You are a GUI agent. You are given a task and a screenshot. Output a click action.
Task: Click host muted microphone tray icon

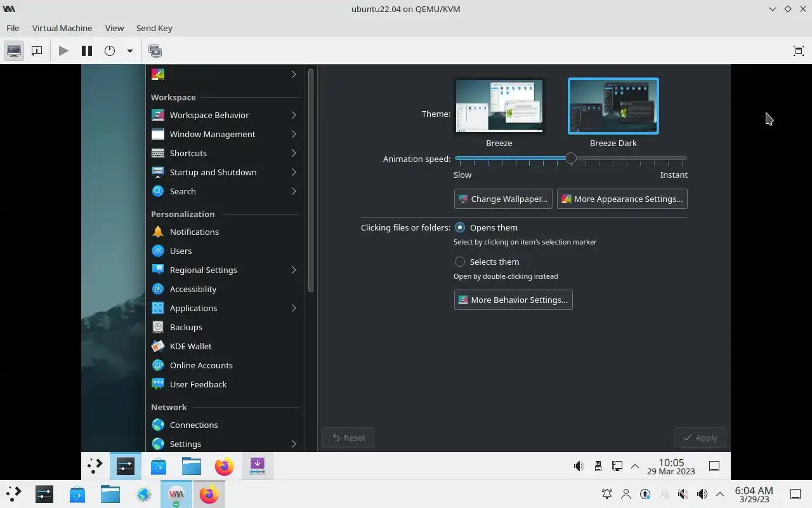click(x=683, y=494)
